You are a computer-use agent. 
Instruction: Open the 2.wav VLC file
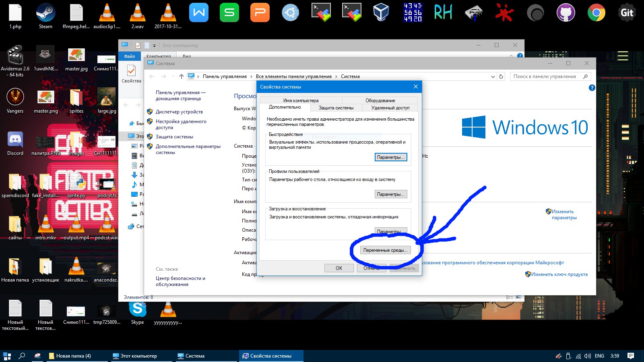click(137, 16)
